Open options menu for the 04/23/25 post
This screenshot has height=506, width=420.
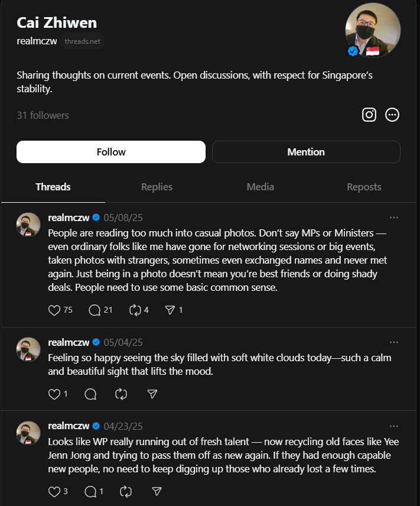click(394, 426)
